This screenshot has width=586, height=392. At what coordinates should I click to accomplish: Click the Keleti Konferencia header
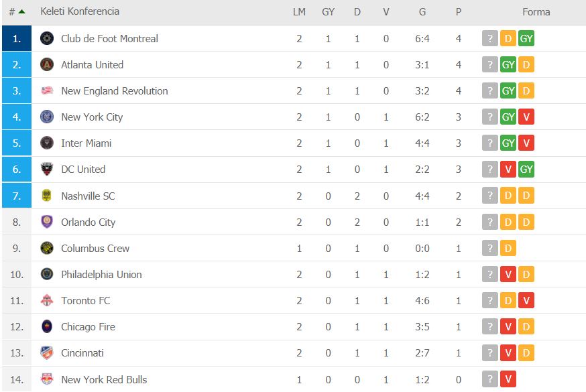coord(80,11)
